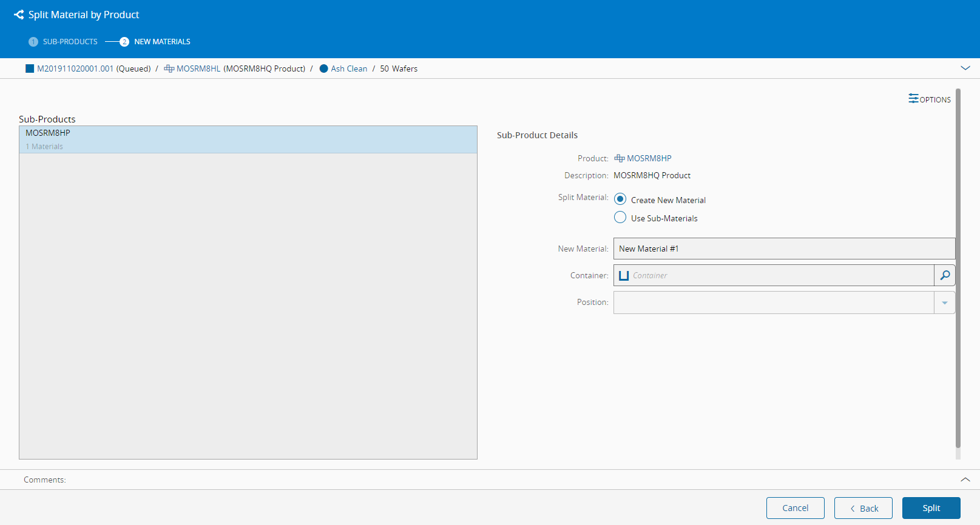The height and width of the screenshot is (525, 980).
Task: Click the MOSRM8HL product icon in breadcrumb
Action: pos(169,69)
